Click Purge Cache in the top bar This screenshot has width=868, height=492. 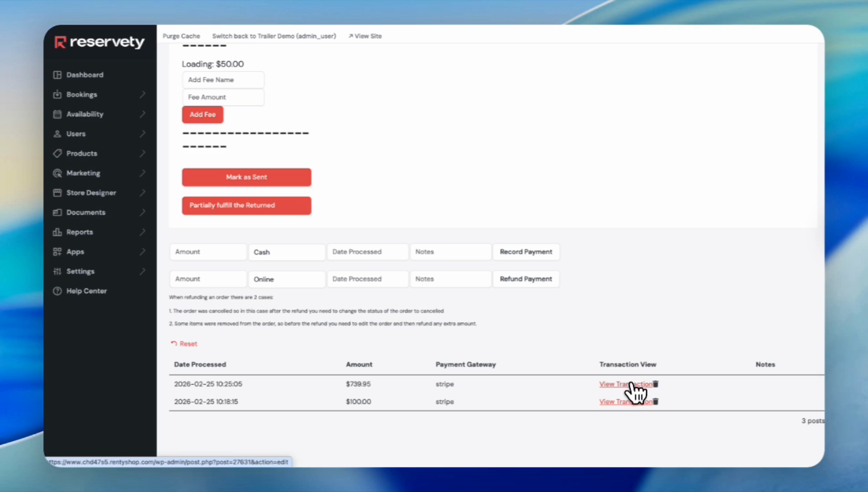click(181, 36)
